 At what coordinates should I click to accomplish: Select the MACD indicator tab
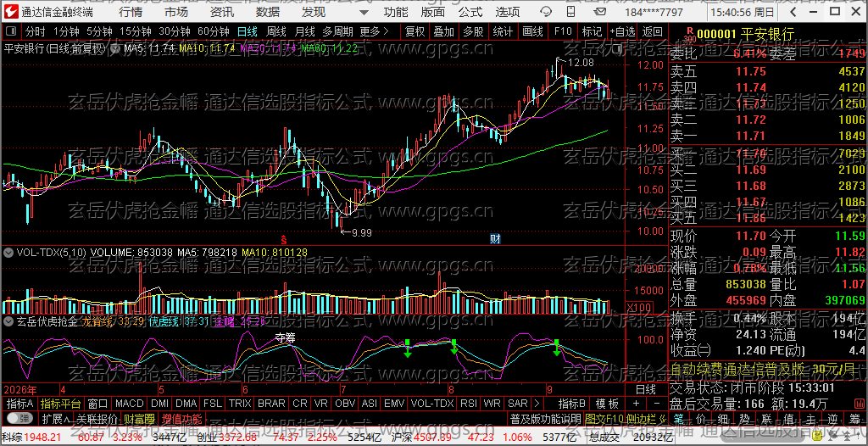click(130, 404)
